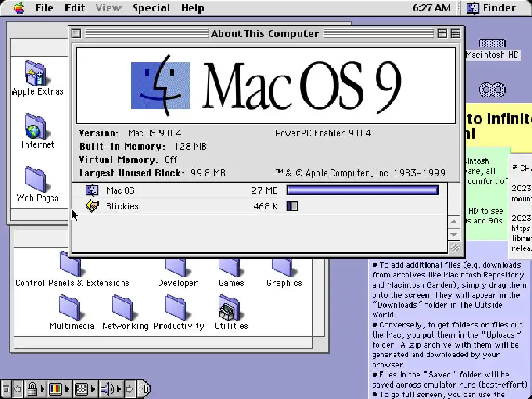Click About This Computer scroll down arrow
This screenshot has height=399, width=532.
[454, 234]
